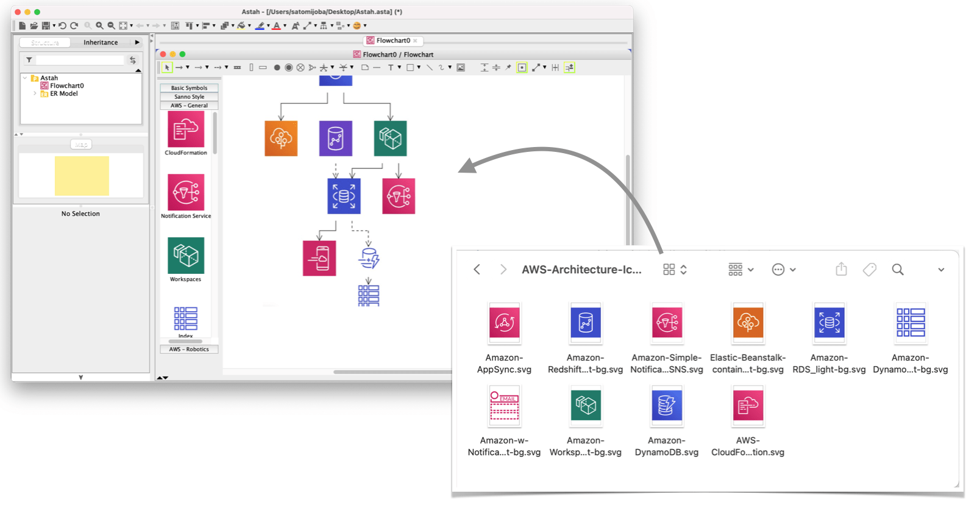Click the Insert Image icon in diagram toolbar
The image size is (980, 510).
[x=461, y=67]
